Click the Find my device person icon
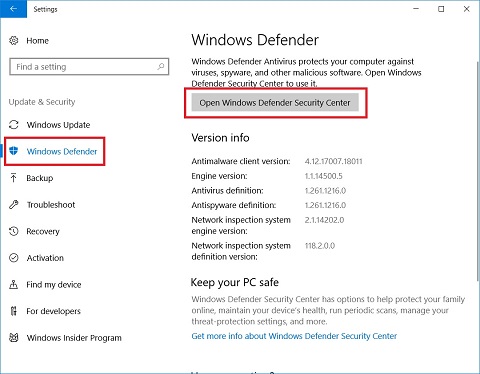Viewport: 480px width, 374px height. [x=14, y=284]
